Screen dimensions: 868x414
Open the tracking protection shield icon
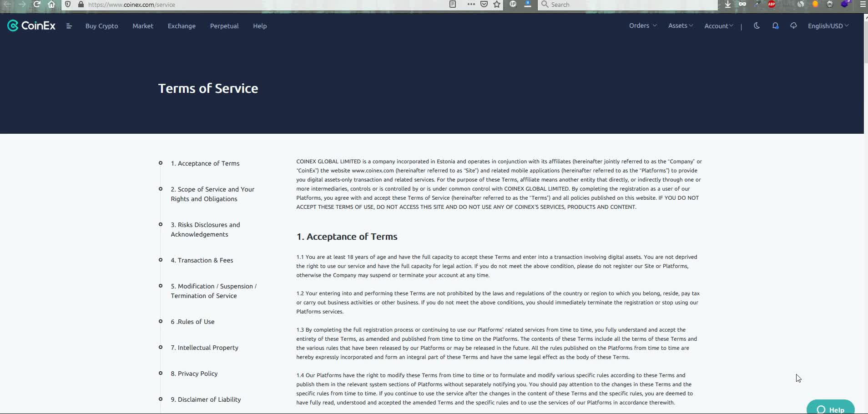click(x=68, y=5)
